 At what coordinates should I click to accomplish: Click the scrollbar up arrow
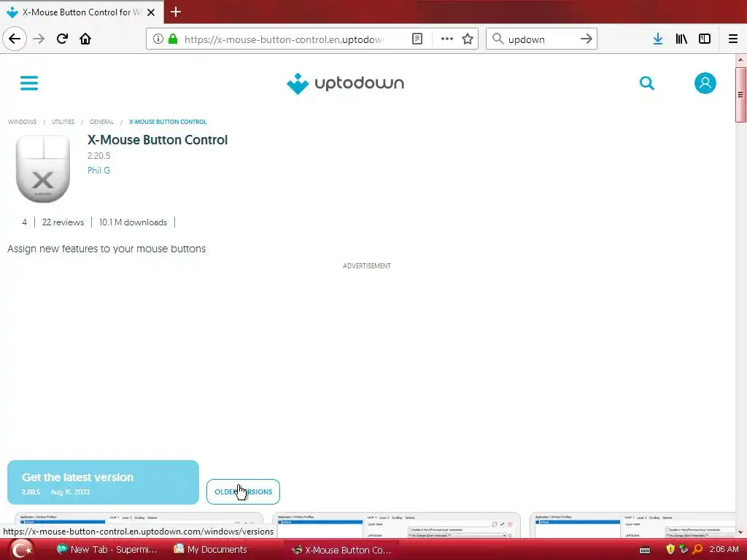(740, 60)
